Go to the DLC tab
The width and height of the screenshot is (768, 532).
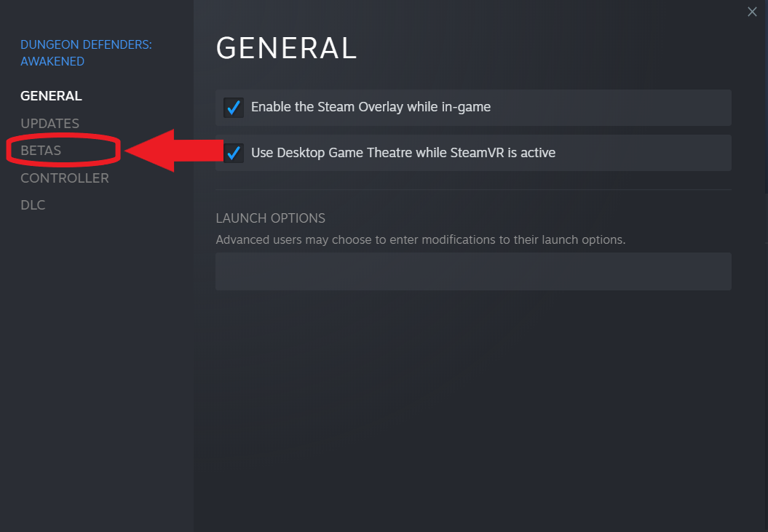coord(33,205)
